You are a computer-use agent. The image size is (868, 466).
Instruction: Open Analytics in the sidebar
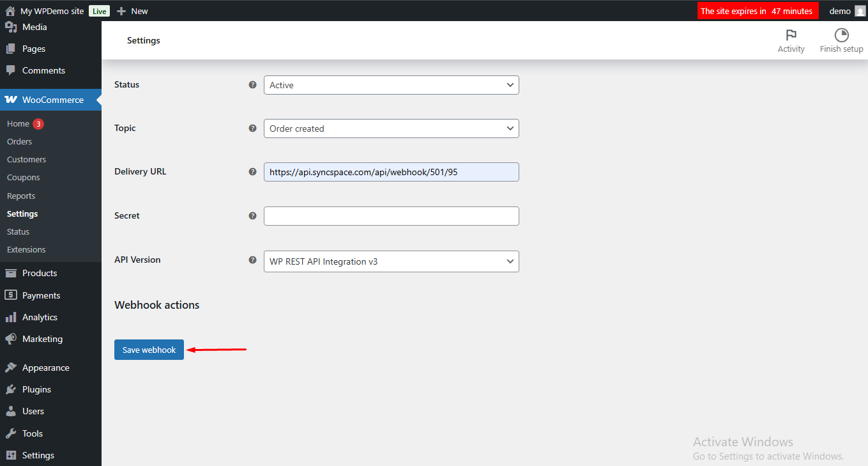pyautogui.click(x=40, y=317)
